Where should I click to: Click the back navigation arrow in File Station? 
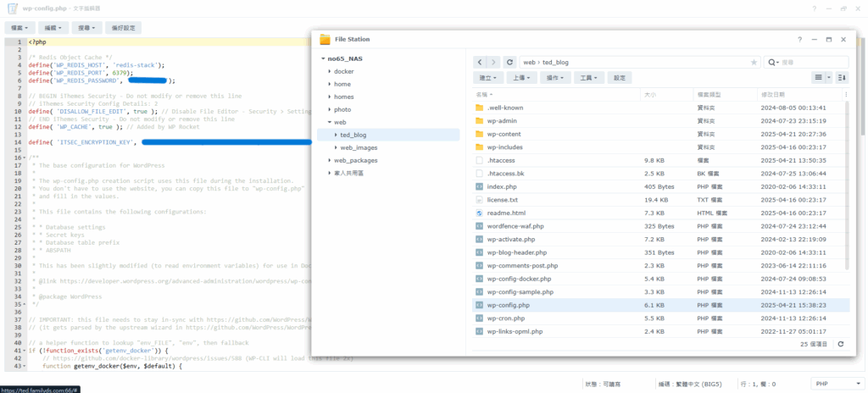pyautogui.click(x=480, y=62)
